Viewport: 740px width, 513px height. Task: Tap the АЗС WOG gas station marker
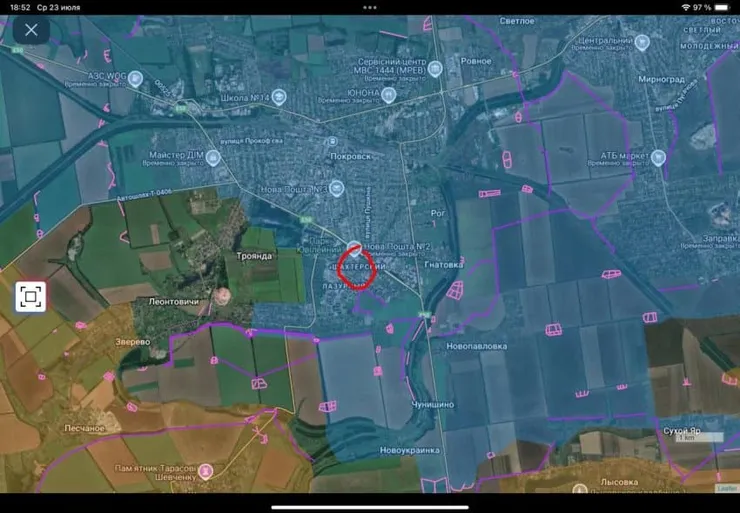pos(136,79)
